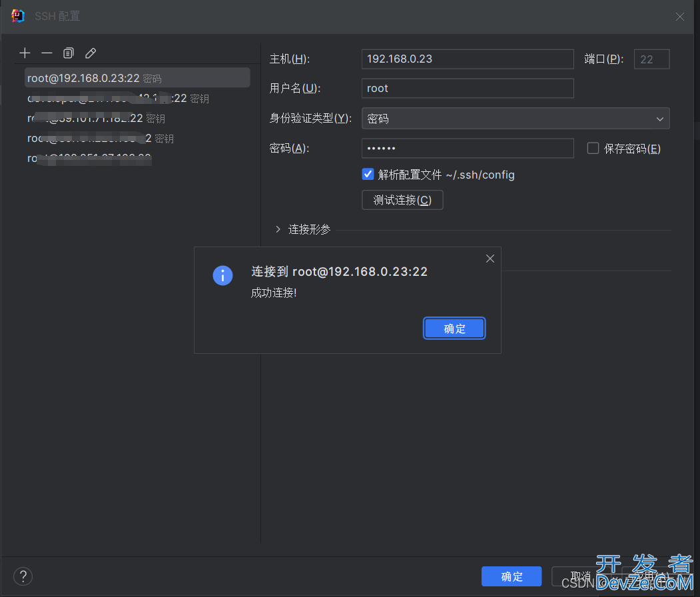This screenshot has width=700, height=597.
Task: Close the SSH 配置 window
Action: pyautogui.click(x=680, y=17)
